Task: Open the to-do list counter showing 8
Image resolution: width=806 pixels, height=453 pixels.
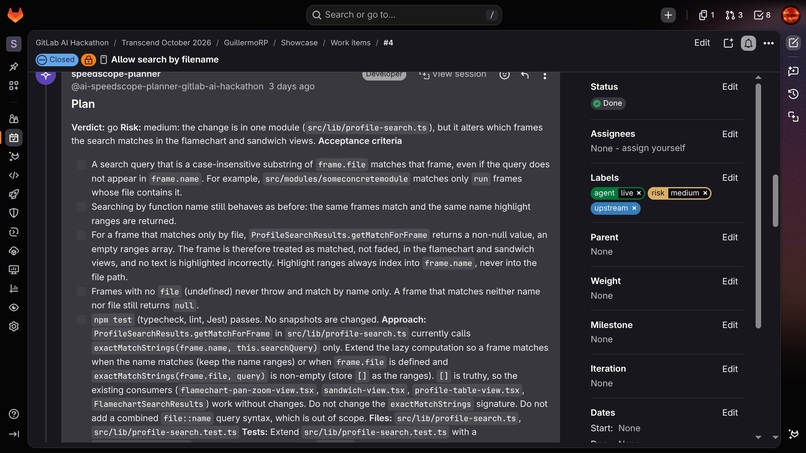Action: (762, 15)
